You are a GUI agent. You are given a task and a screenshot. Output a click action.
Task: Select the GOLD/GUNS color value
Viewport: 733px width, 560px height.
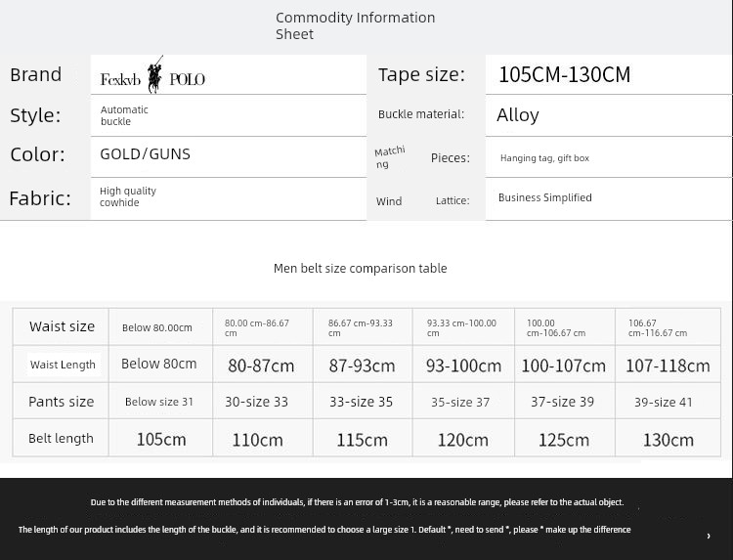coord(145,154)
